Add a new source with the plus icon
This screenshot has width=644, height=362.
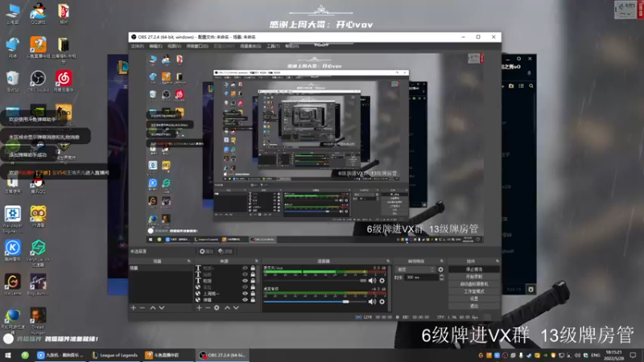[x=199, y=308]
